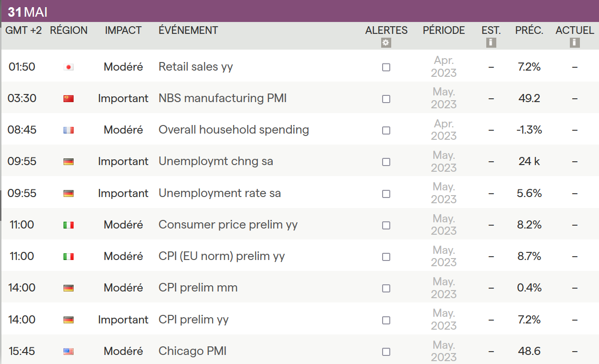Check alert for Overall household spending
The height and width of the screenshot is (364, 599).
pyautogui.click(x=386, y=130)
